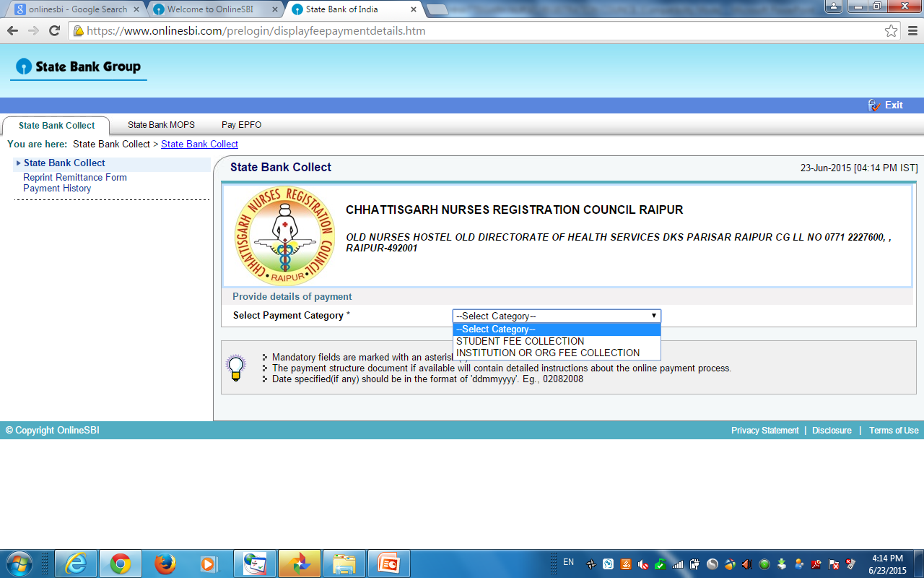Choose INSTITUTION OR ORG FEE COLLECTION option
The height and width of the screenshot is (578, 924).
[x=557, y=353]
